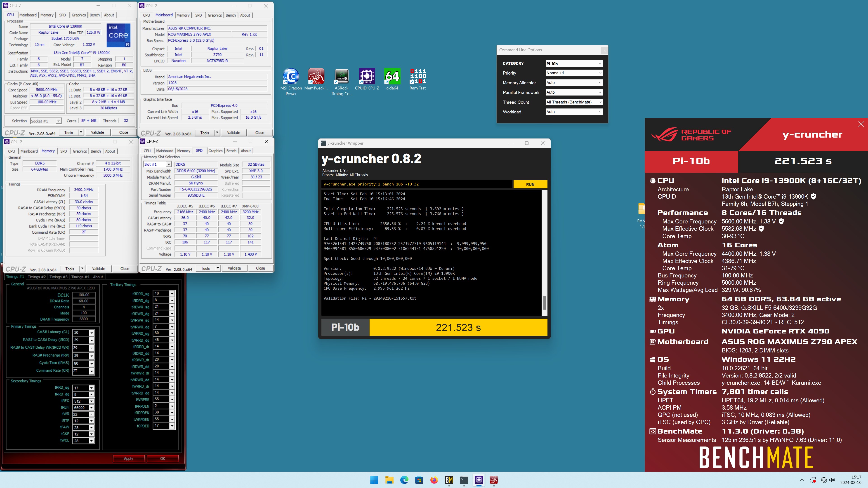
Task: Open Timings #4 tab in MemTweakIt
Action: pyautogui.click(x=80, y=277)
